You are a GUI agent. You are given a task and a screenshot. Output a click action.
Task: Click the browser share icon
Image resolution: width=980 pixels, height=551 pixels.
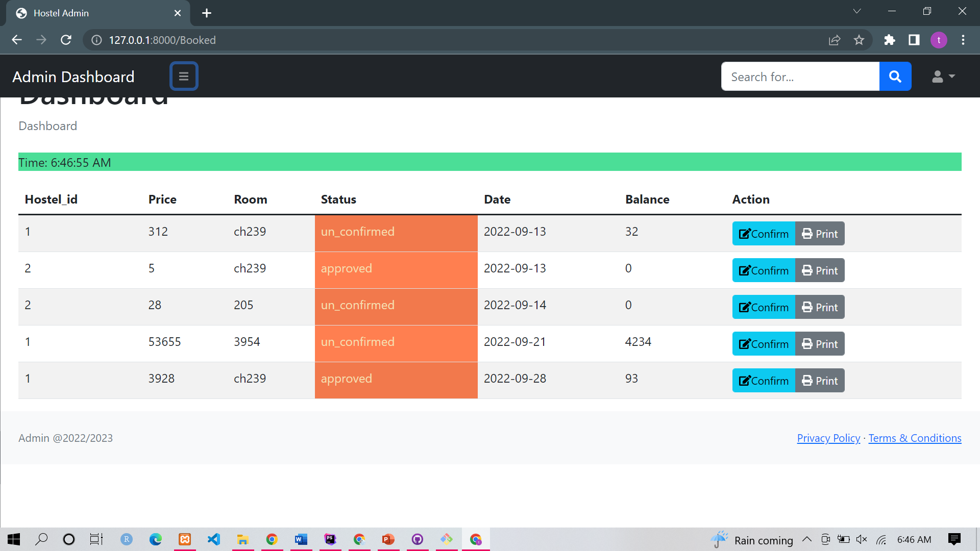pos(835,40)
